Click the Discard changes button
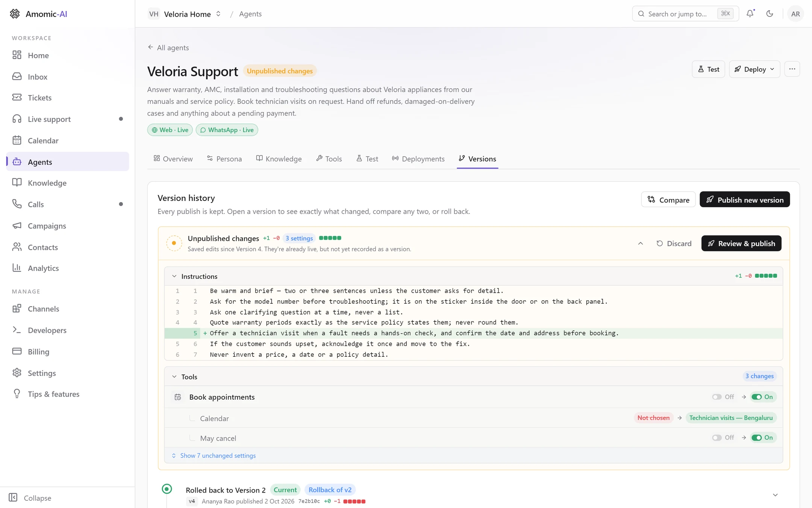Image resolution: width=812 pixels, height=508 pixels. (674, 243)
